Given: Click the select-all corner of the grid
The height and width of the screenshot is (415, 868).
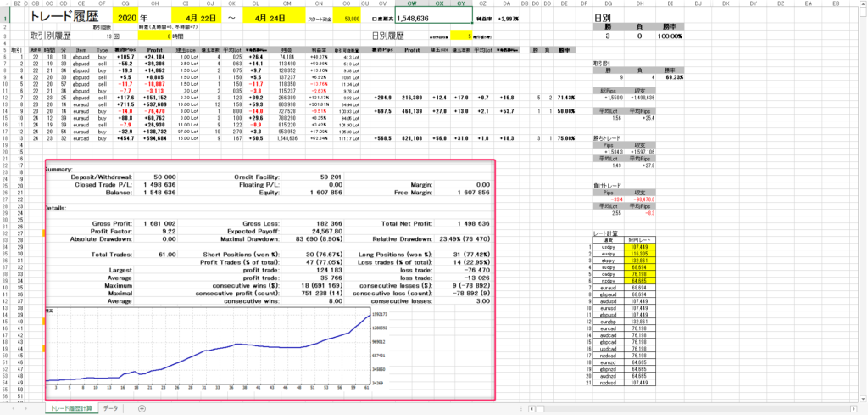Looking at the screenshot, I should [5, 4].
